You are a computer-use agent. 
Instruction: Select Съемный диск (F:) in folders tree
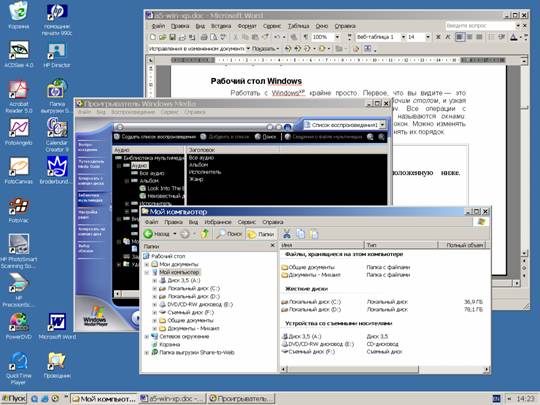tap(190, 312)
